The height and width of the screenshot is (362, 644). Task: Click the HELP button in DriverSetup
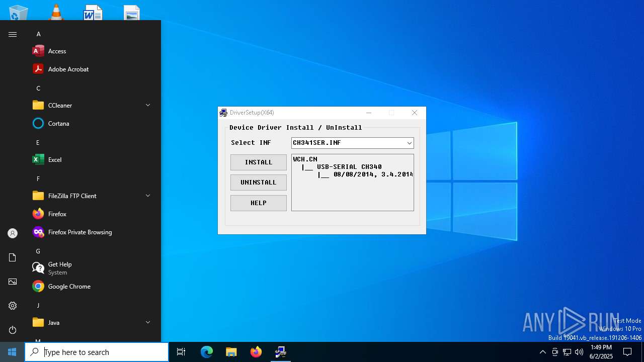point(258,203)
